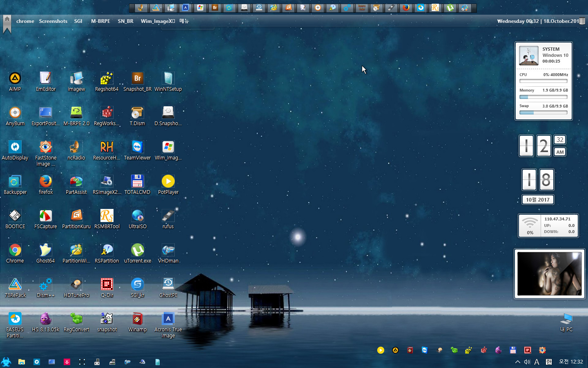Open the 메뉴 menu in top bar

pyautogui.click(x=184, y=21)
